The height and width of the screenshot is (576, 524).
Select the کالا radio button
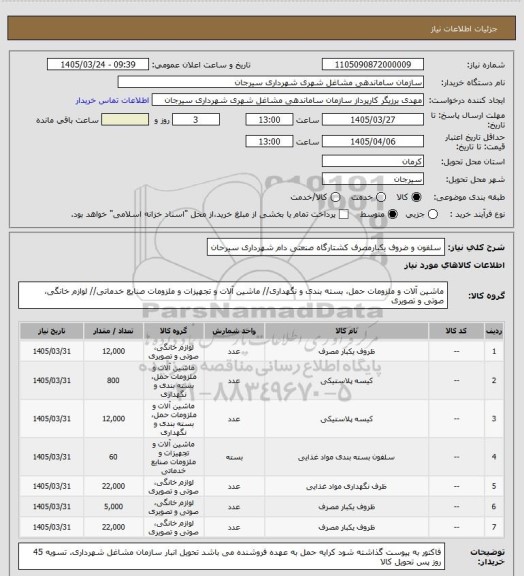point(416,197)
